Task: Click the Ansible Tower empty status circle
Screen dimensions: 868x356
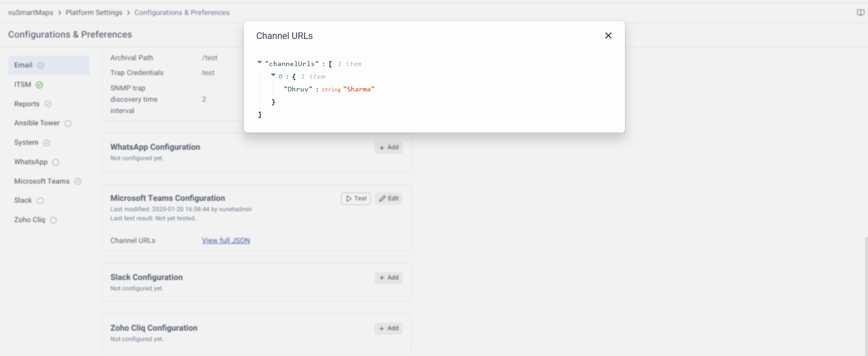Action: [x=68, y=123]
